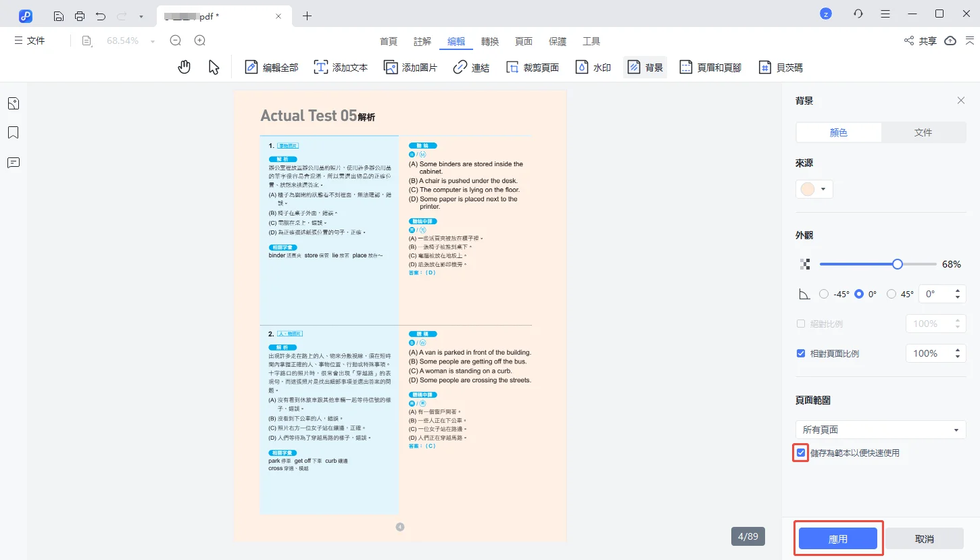Screen dimensions: 980x560
Task: Click the arrow select cursor tool
Action: (x=214, y=67)
